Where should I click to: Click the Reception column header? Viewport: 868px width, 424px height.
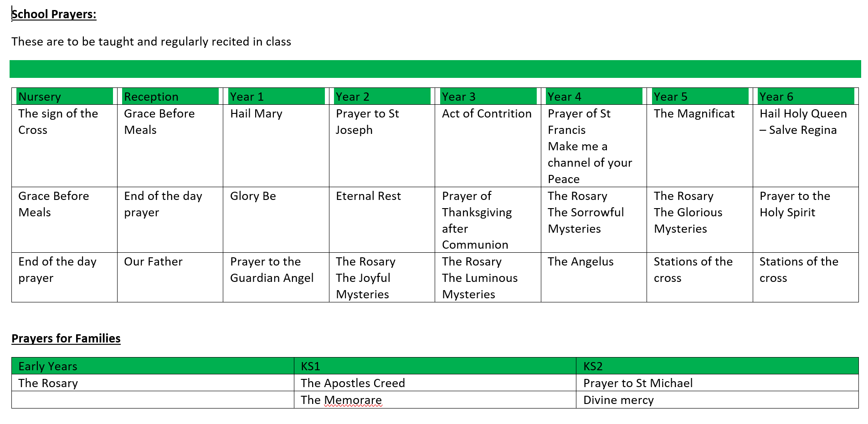coord(170,97)
